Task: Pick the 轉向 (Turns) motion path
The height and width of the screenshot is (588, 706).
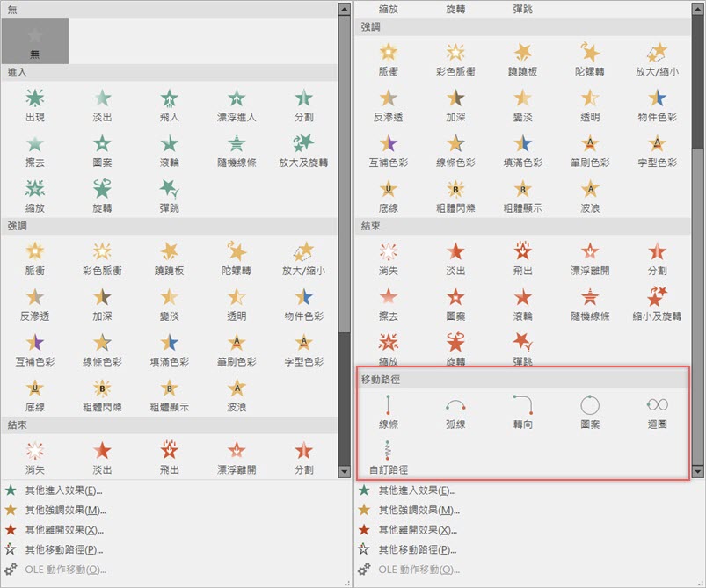Action: tap(522, 412)
